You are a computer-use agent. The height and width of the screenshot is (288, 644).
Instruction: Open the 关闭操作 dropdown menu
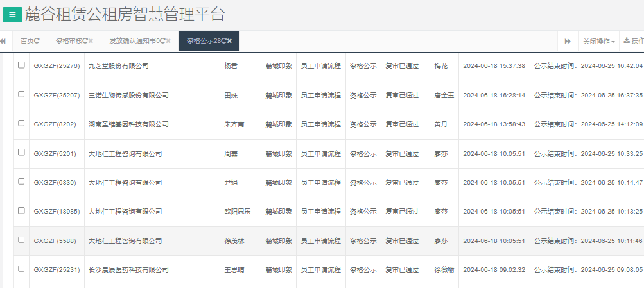[598, 41]
